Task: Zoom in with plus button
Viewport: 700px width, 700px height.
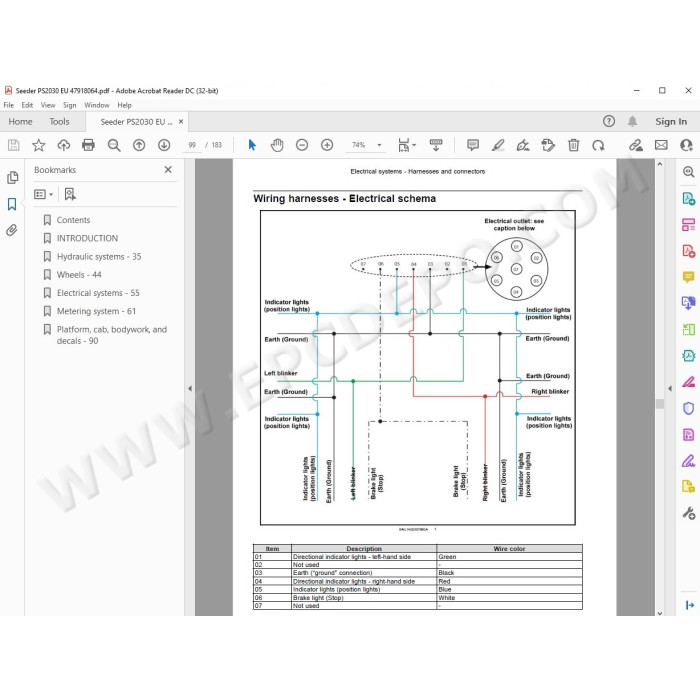Action: tap(327, 145)
